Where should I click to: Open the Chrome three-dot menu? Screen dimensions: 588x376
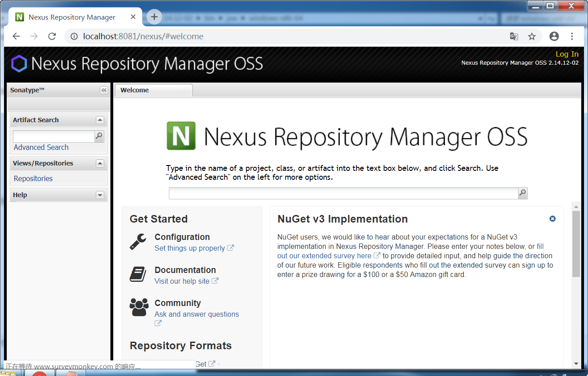(x=572, y=37)
